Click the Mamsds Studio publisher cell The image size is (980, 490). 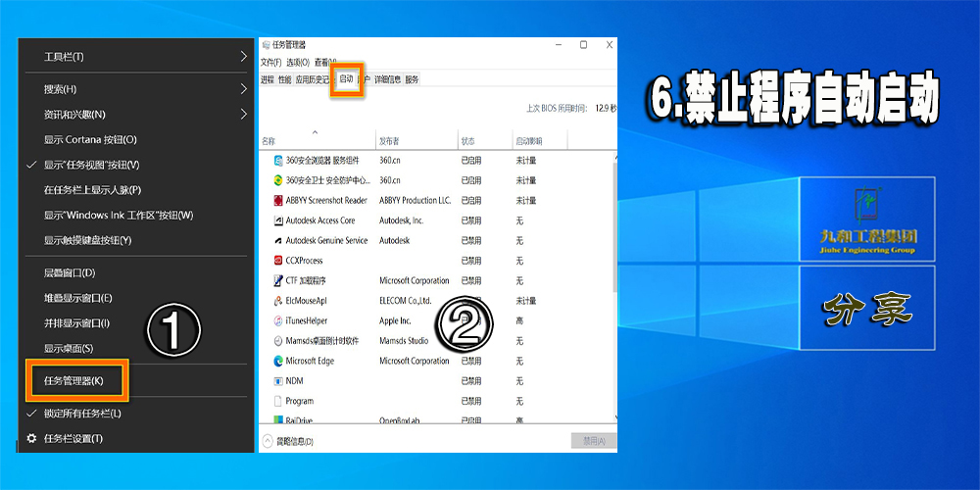[x=404, y=341]
